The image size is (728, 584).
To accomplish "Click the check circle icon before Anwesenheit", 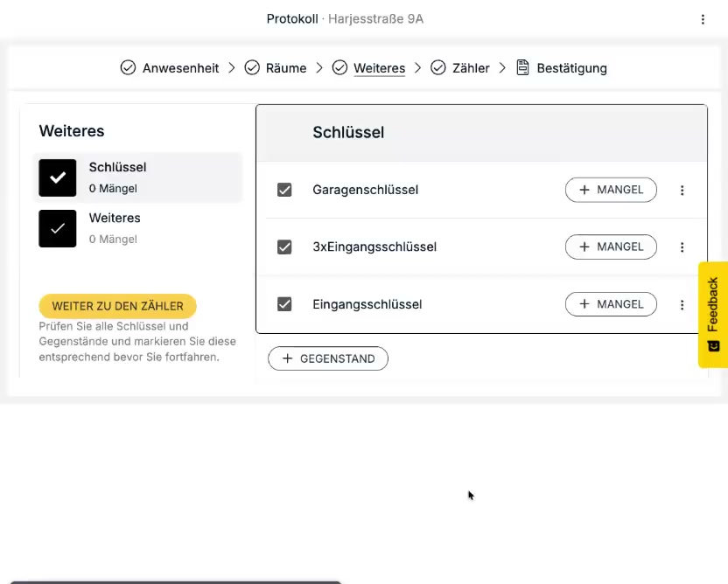I will (x=128, y=68).
